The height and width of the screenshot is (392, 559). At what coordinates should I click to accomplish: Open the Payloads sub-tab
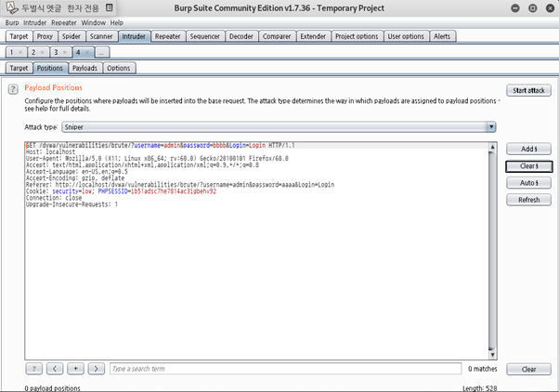point(84,68)
